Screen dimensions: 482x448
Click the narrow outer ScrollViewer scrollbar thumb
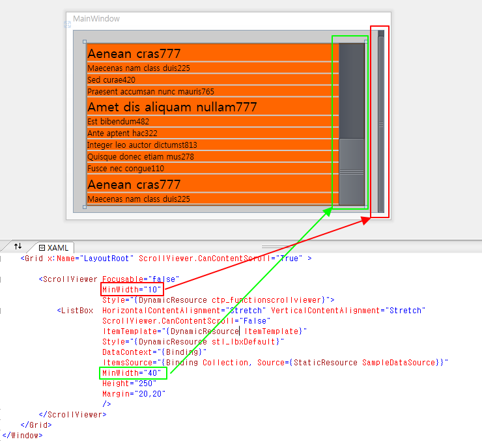click(381, 124)
